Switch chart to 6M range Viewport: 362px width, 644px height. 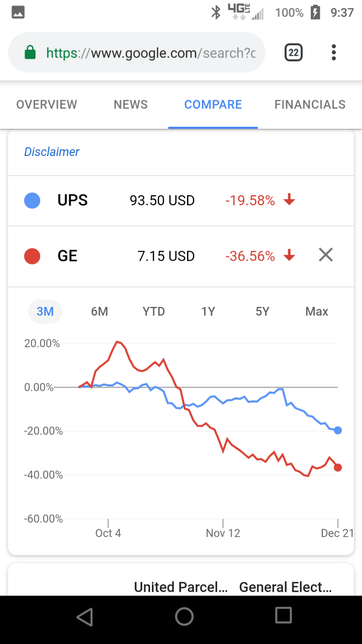pyautogui.click(x=100, y=311)
